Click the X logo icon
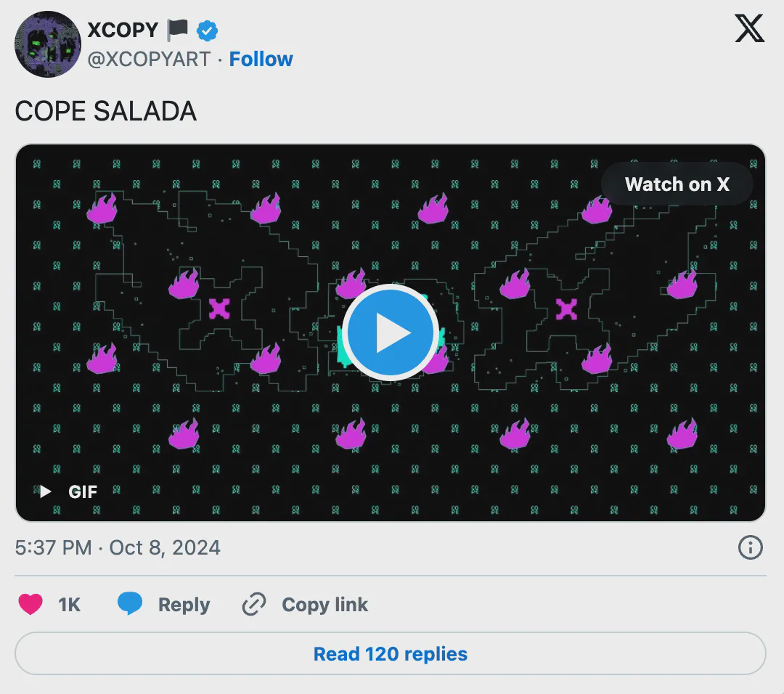The width and height of the screenshot is (784, 694). pos(749,30)
